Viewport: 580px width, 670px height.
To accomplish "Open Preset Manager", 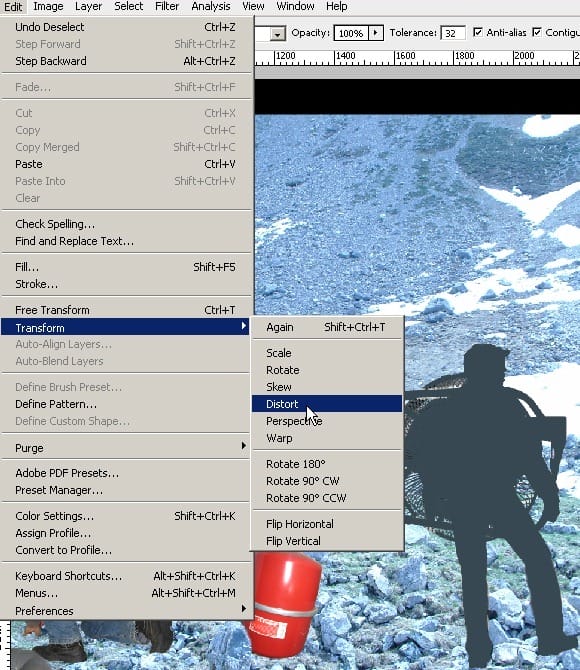I will (x=125, y=490).
